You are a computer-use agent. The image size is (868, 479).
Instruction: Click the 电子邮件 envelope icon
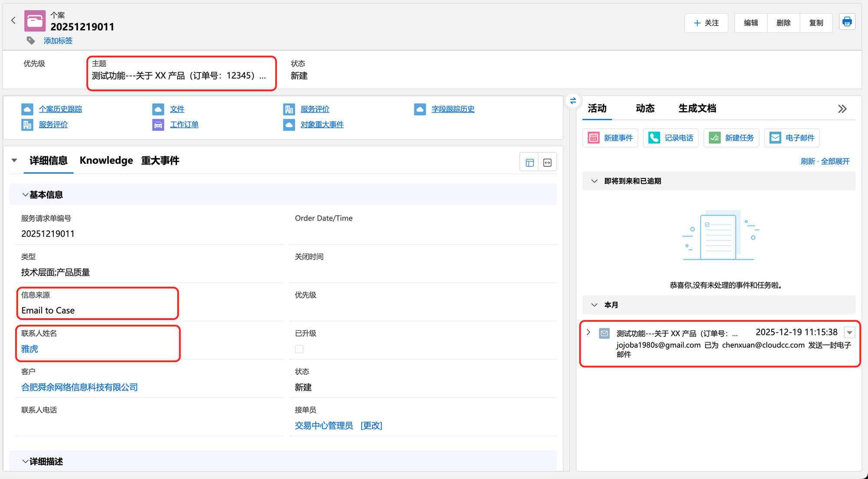pyautogui.click(x=775, y=138)
